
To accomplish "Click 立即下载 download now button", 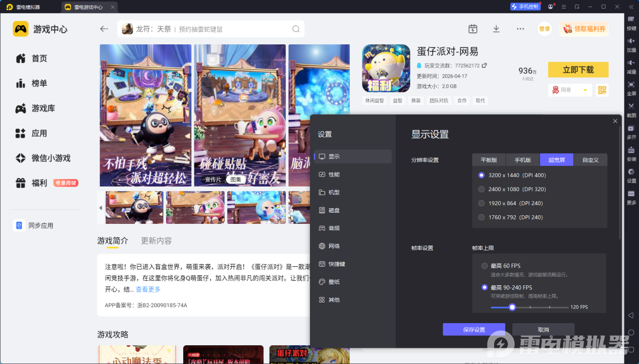I will (578, 70).
